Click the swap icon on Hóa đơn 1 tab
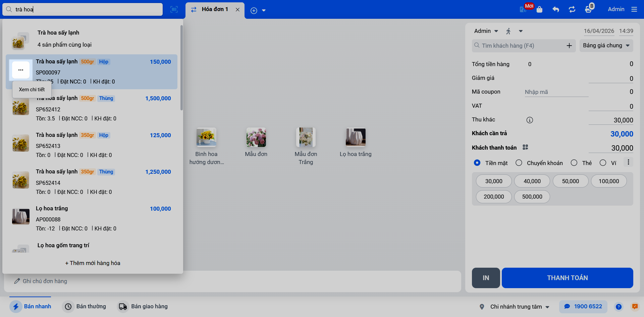Image resolution: width=644 pixels, height=317 pixels. pyautogui.click(x=194, y=10)
